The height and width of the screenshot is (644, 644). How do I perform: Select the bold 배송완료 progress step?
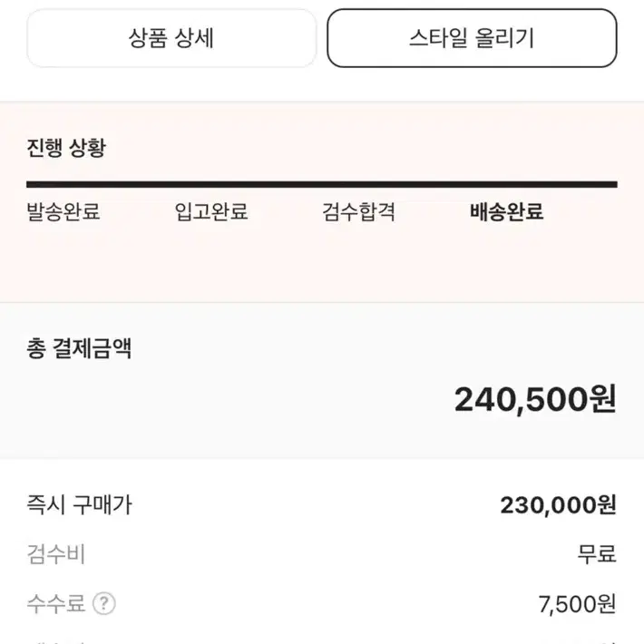tap(506, 212)
